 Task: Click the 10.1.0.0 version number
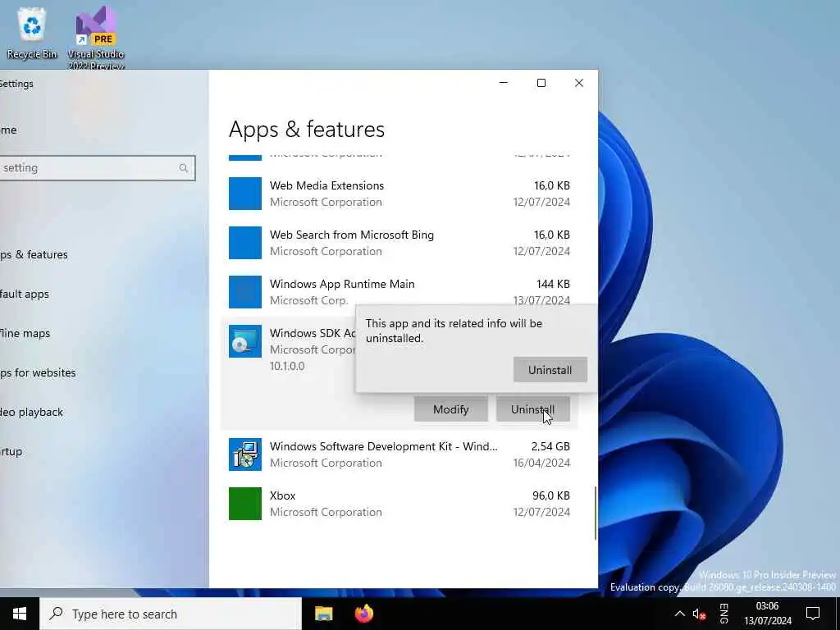pyautogui.click(x=287, y=366)
